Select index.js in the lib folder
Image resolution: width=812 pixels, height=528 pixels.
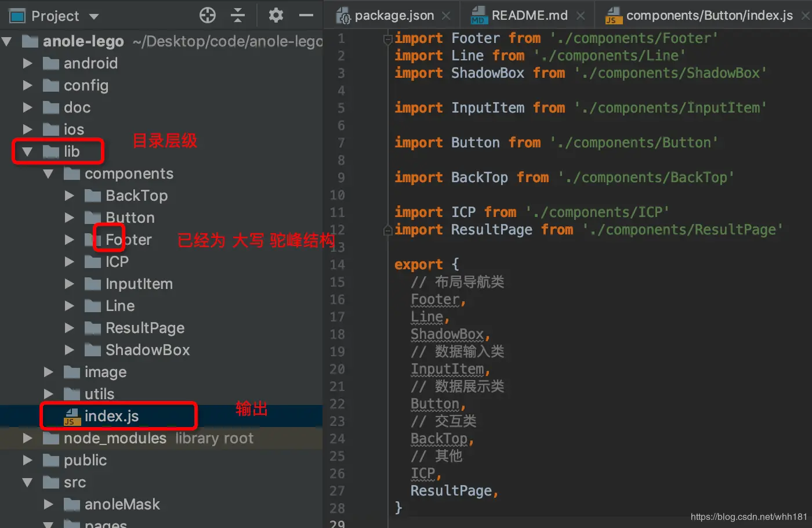click(x=111, y=416)
